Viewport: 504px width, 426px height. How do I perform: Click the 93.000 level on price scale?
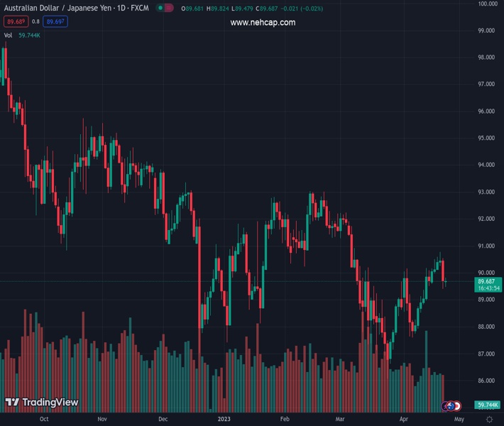coord(487,192)
